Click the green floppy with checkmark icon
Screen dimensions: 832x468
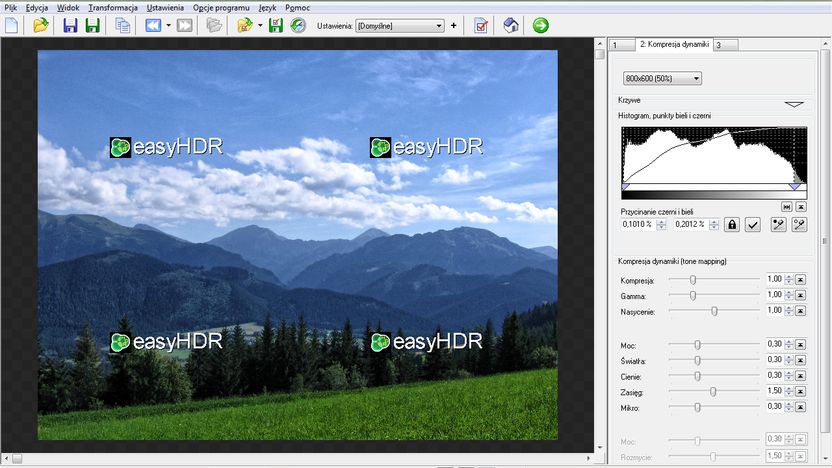[x=275, y=25]
